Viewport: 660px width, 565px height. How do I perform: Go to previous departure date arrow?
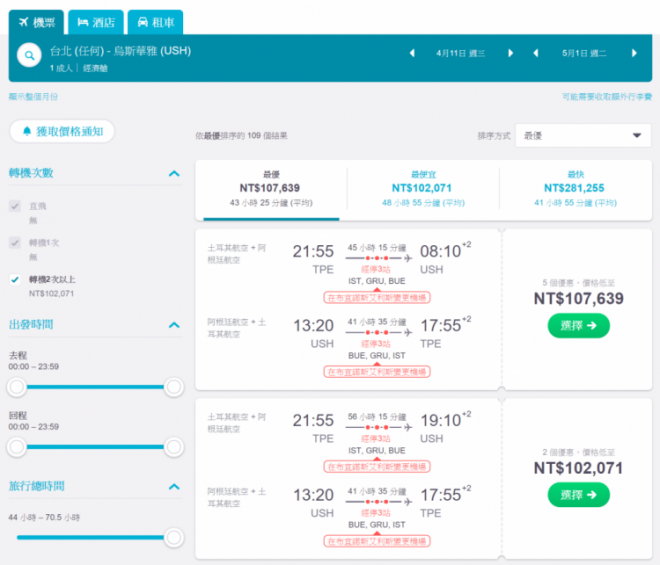pos(412,53)
